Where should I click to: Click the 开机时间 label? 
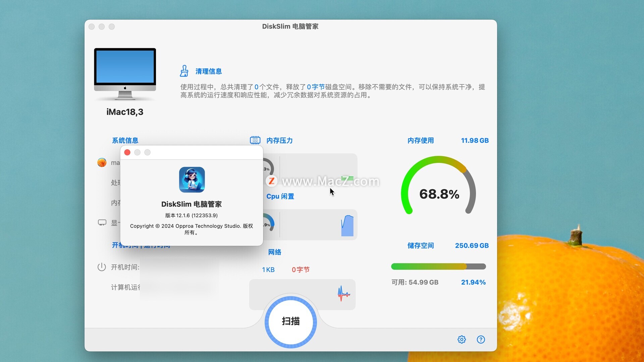click(x=125, y=267)
